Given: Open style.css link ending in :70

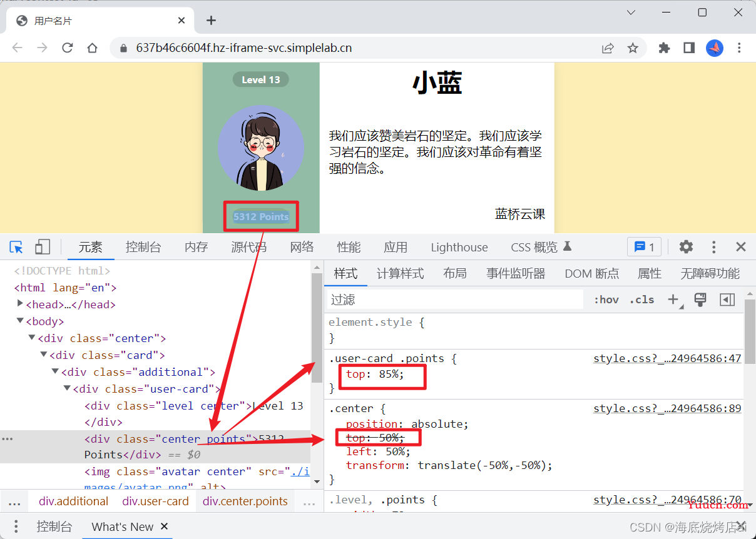Looking at the screenshot, I should point(667,500).
